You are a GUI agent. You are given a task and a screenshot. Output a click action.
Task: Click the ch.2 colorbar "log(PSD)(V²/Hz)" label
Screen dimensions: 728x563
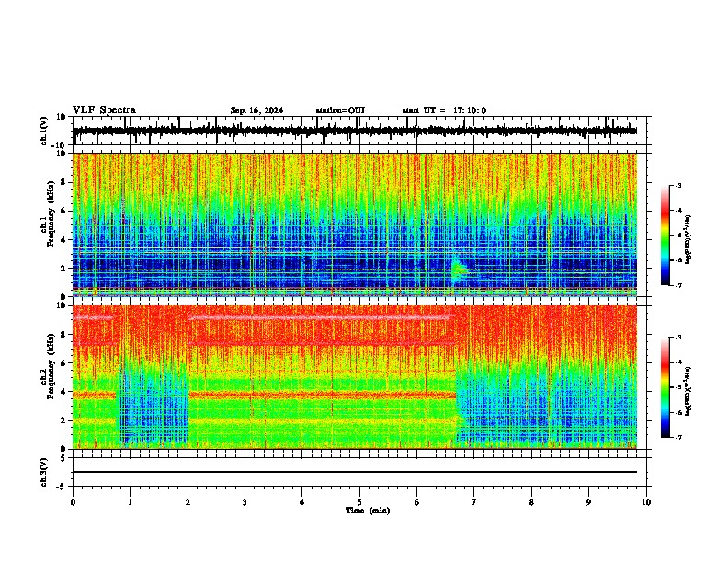click(688, 391)
